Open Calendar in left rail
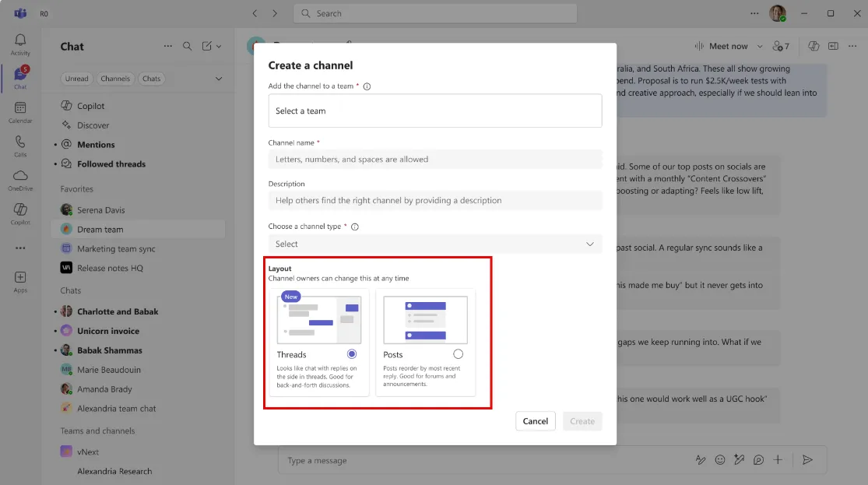The image size is (868, 485). point(20,111)
